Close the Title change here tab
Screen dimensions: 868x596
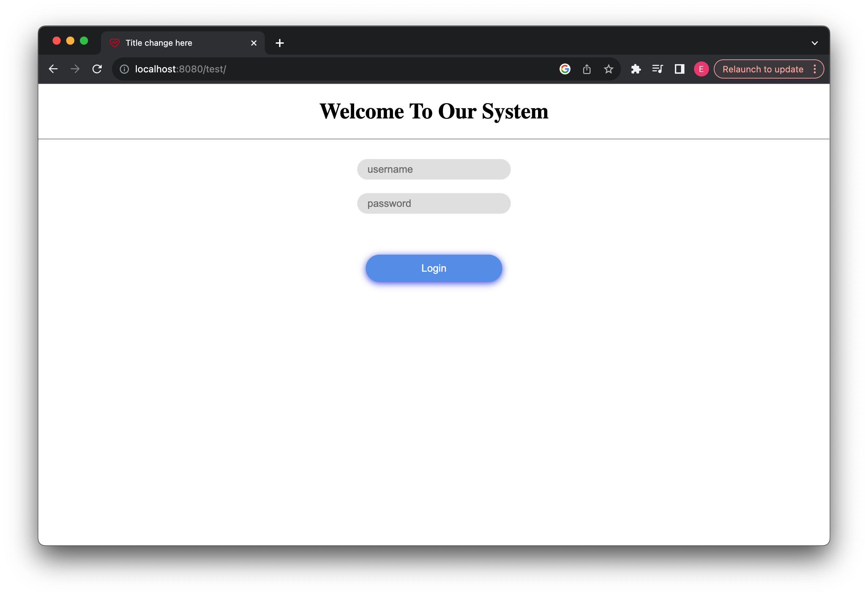point(254,43)
